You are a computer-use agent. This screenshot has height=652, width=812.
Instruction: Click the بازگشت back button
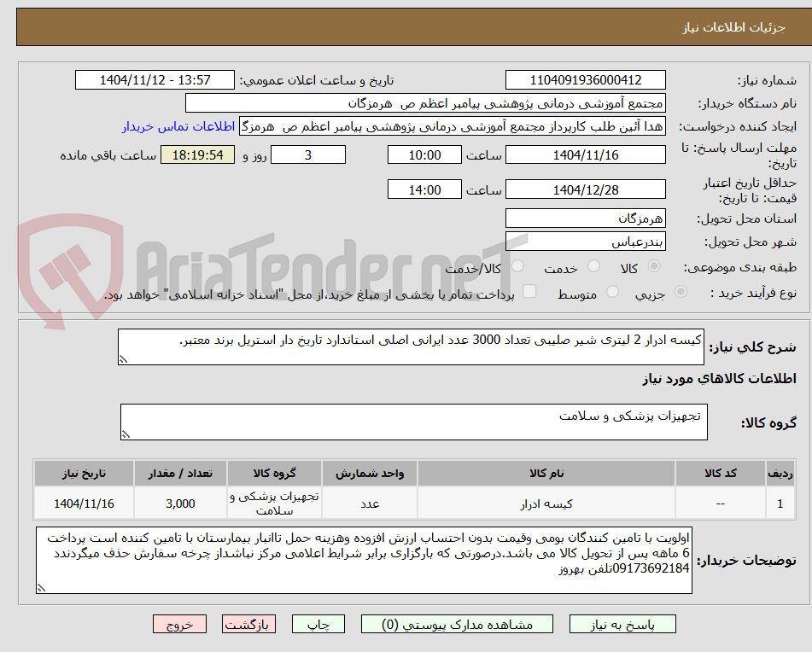click(x=248, y=624)
